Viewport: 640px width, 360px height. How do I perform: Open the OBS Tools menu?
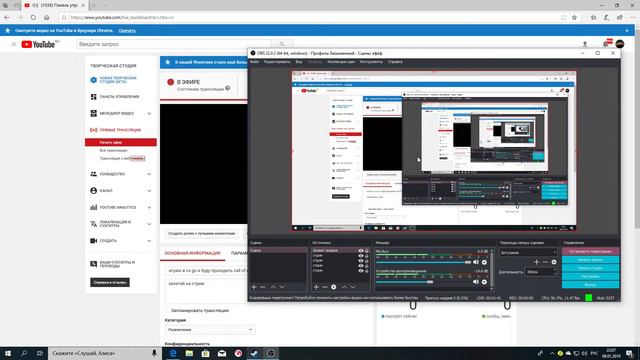click(x=371, y=62)
